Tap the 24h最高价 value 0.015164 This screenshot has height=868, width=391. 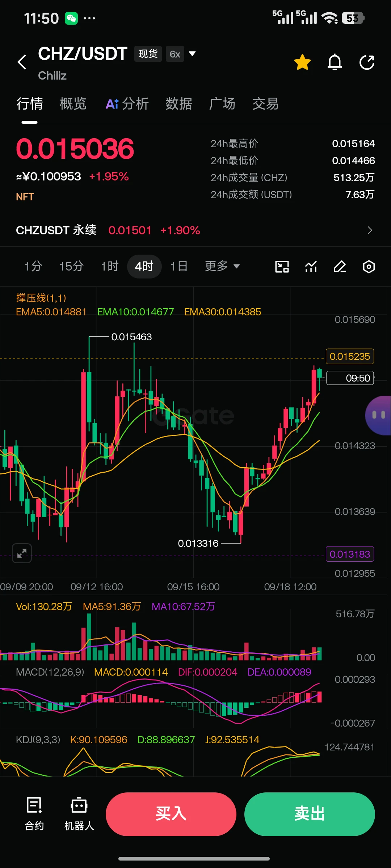point(353,144)
